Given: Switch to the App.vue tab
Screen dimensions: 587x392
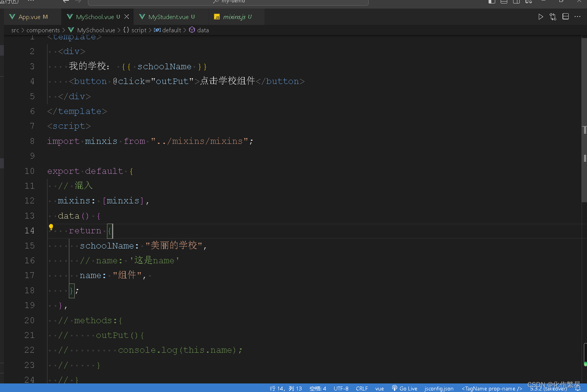Looking at the screenshot, I should tap(32, 17).
